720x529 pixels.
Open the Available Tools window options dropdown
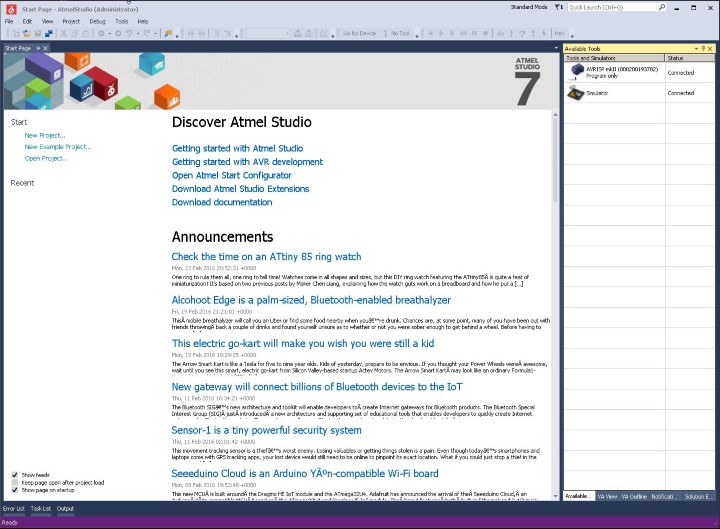696,48
